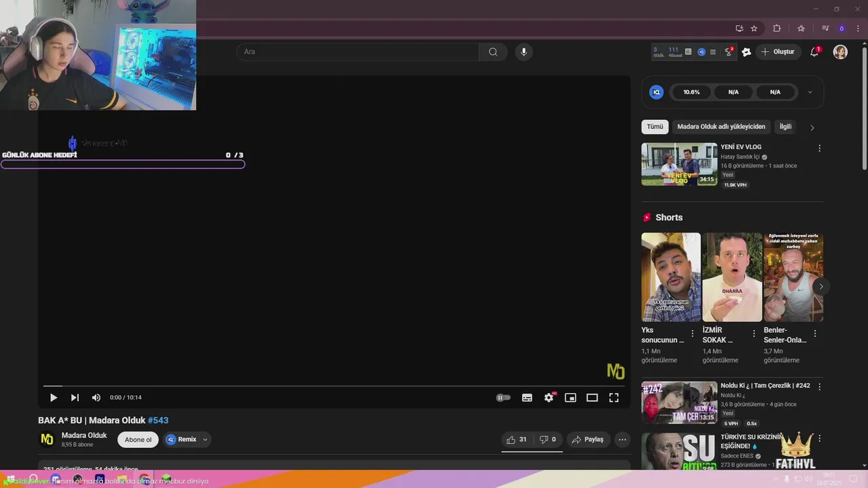Open more actions ellipsis beside Paylaş
868x488 pixels.
622,439
